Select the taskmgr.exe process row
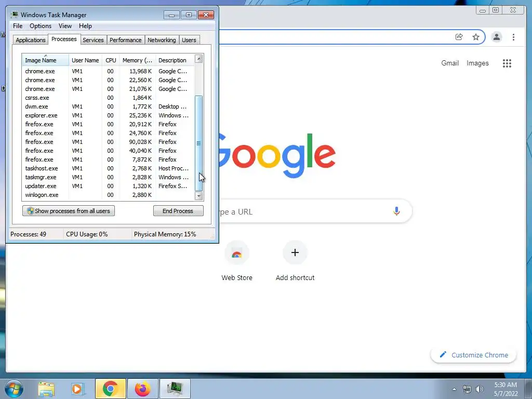This screenshot has height=399, width=532. [108, 177]
